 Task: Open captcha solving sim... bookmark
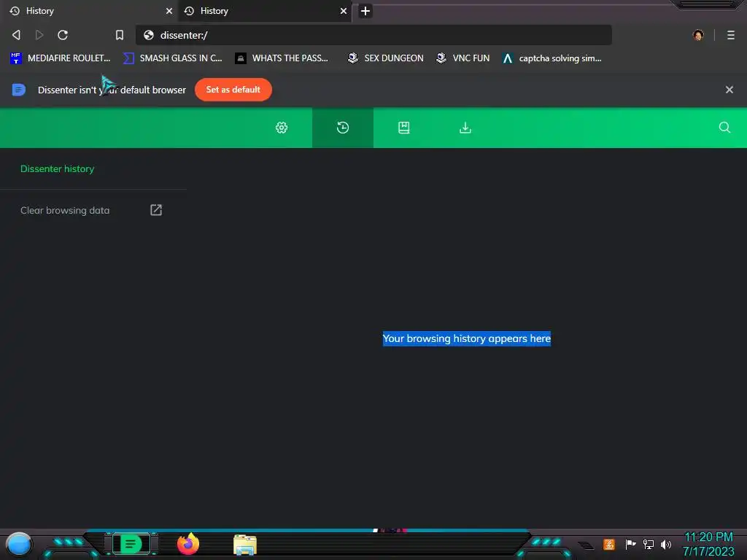552,58
